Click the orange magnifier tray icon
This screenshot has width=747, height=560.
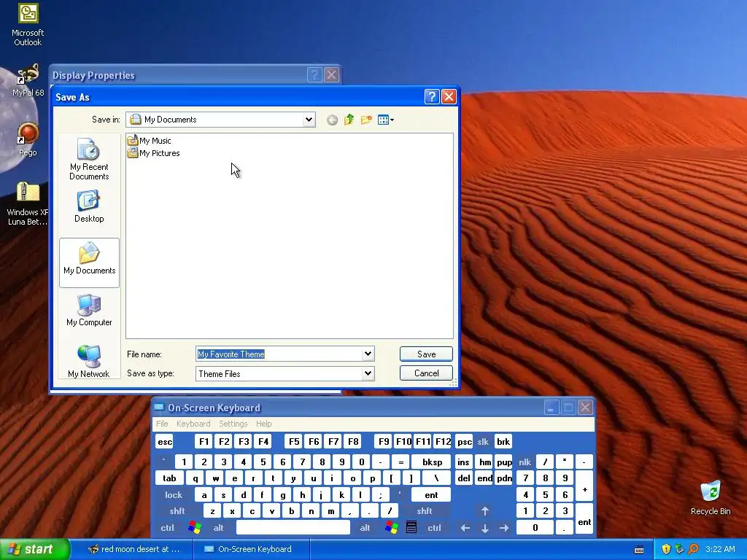click(693, 549)
